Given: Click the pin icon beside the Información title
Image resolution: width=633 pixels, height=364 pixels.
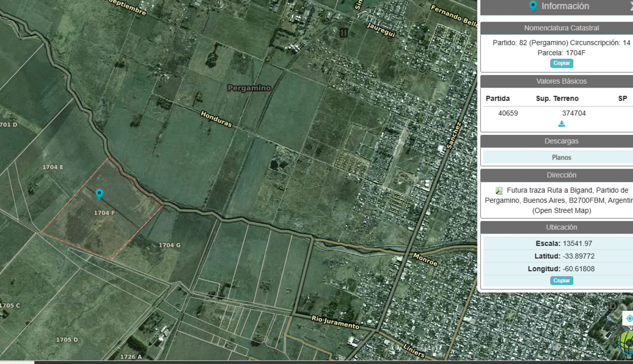Looking at the screenshot, I should pyautogui.click(x=533, y=6).
